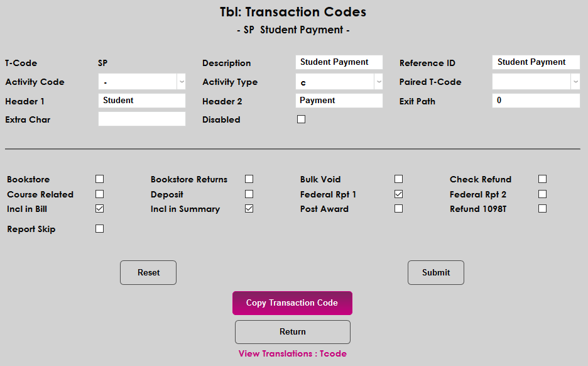Viewport: 588px width, 366px height.
Task: Open the Paired T-Code dropdown
Action: coord(536,82)
